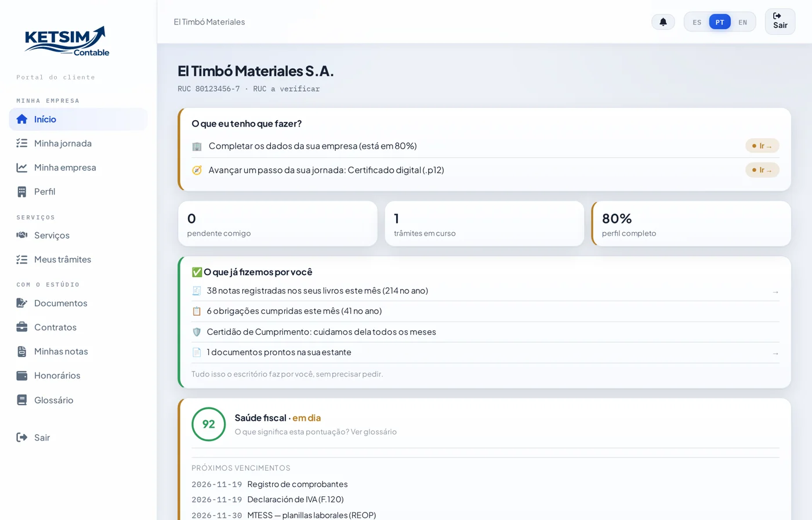Expand the 38 notas registradas row arrow

point(775,291)
